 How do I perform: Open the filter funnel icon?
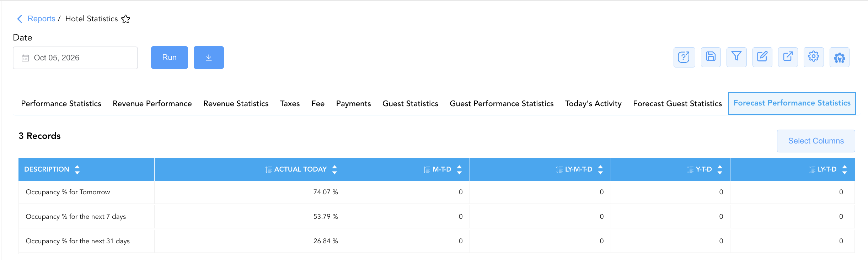coord(736,57)
